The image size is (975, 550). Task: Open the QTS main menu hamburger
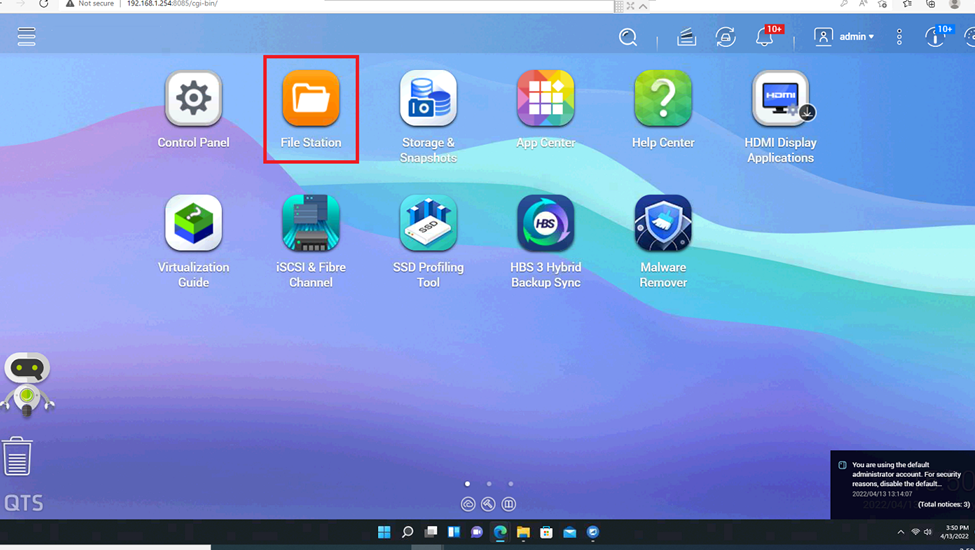[x=26, y=36]
